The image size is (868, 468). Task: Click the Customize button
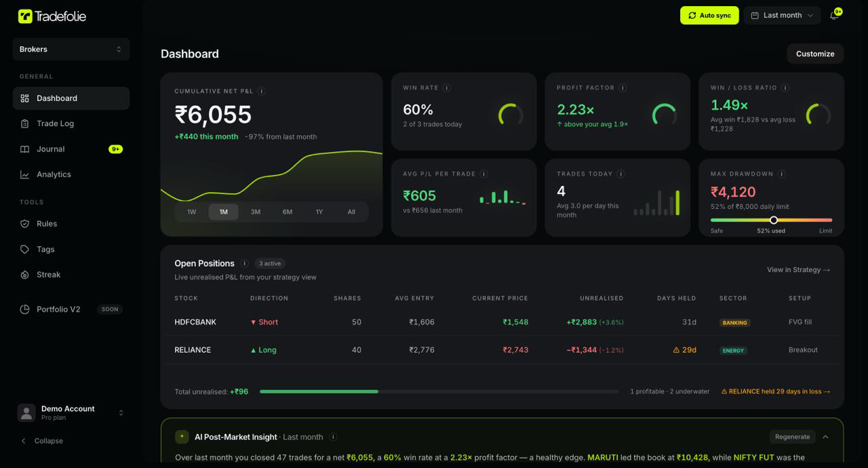(815, 54)
